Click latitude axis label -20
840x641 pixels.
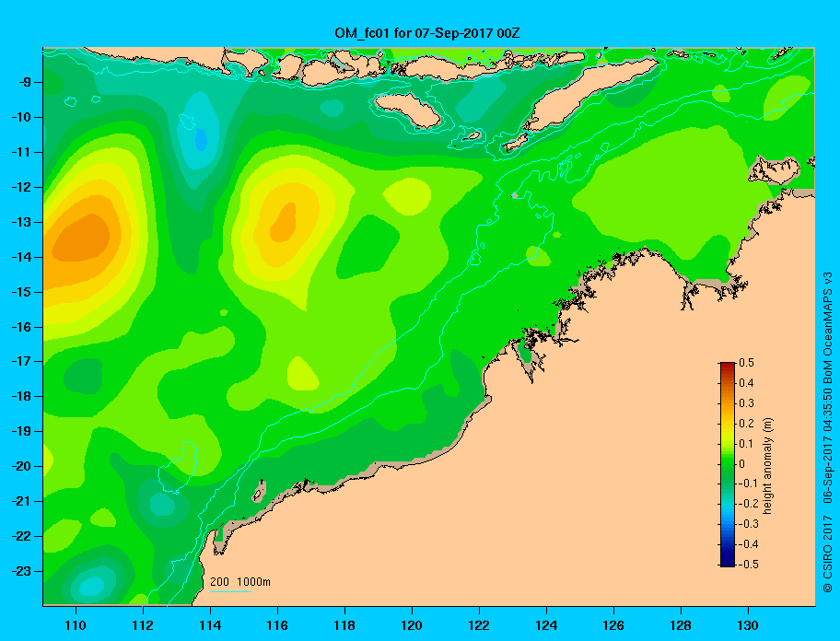[20, 466]
